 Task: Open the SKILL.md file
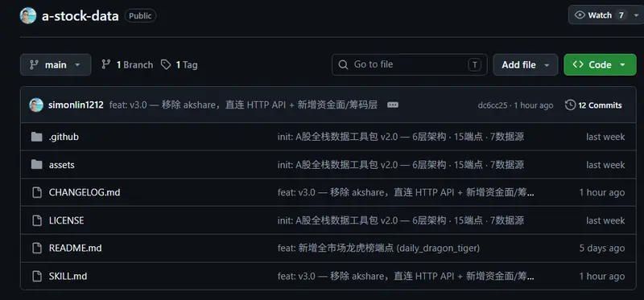(x=68, y=276)
